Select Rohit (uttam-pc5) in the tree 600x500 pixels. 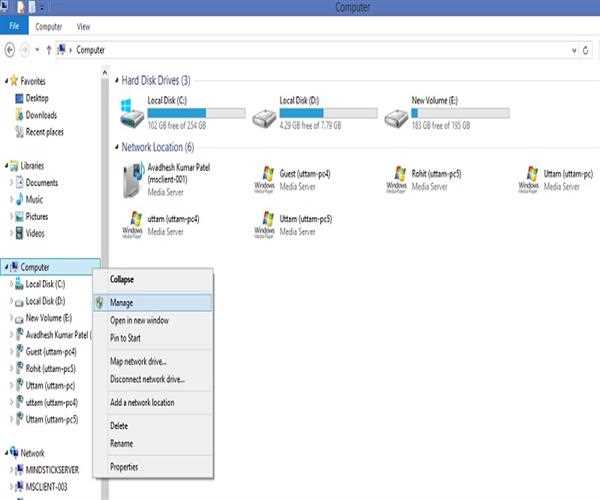click(x=51, y=368)
